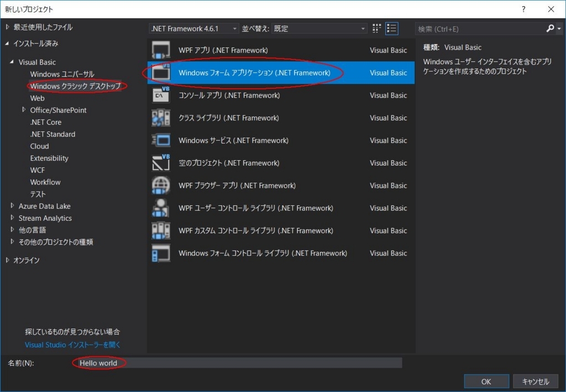566x392 pixels.
Task: Select the .NET Standard category
Action: point(53,134)
